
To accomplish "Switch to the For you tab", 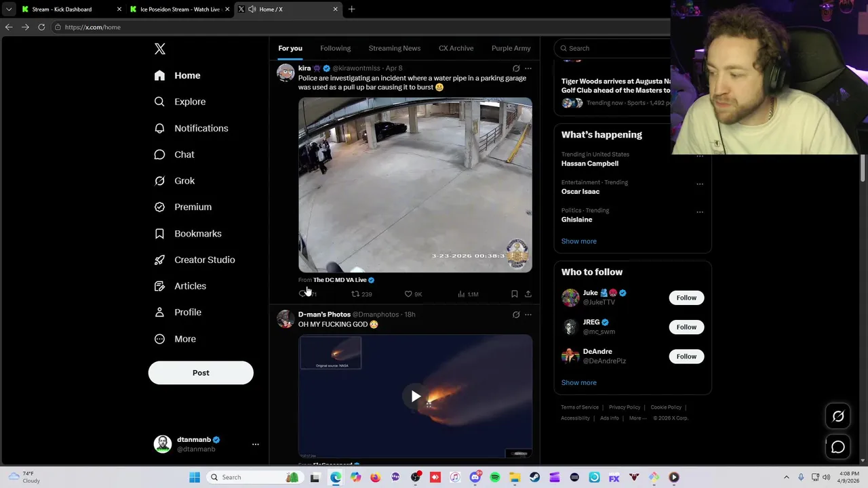I will [290, 48].
